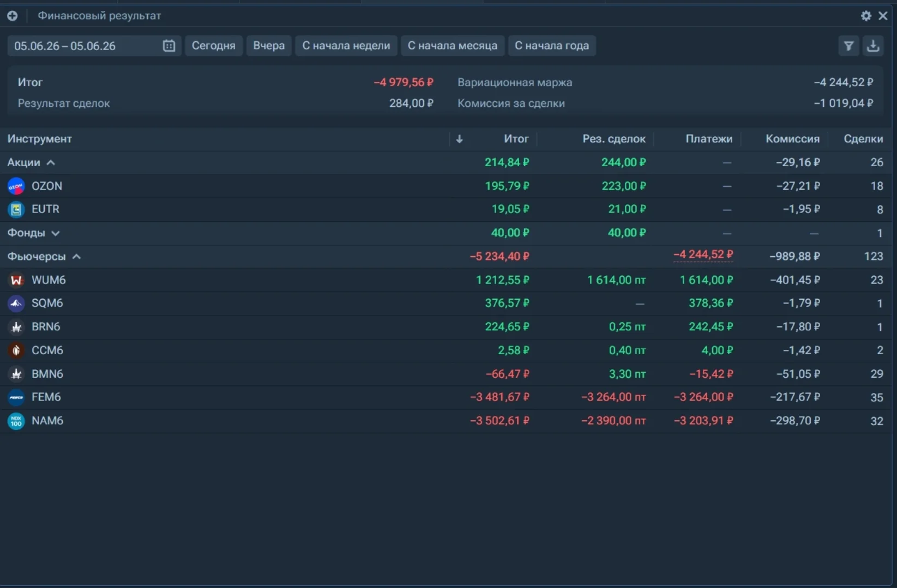This screenshot has width=897, height=588.
Task: Open the filter funnel icon
Action: (x=848, y=46)
